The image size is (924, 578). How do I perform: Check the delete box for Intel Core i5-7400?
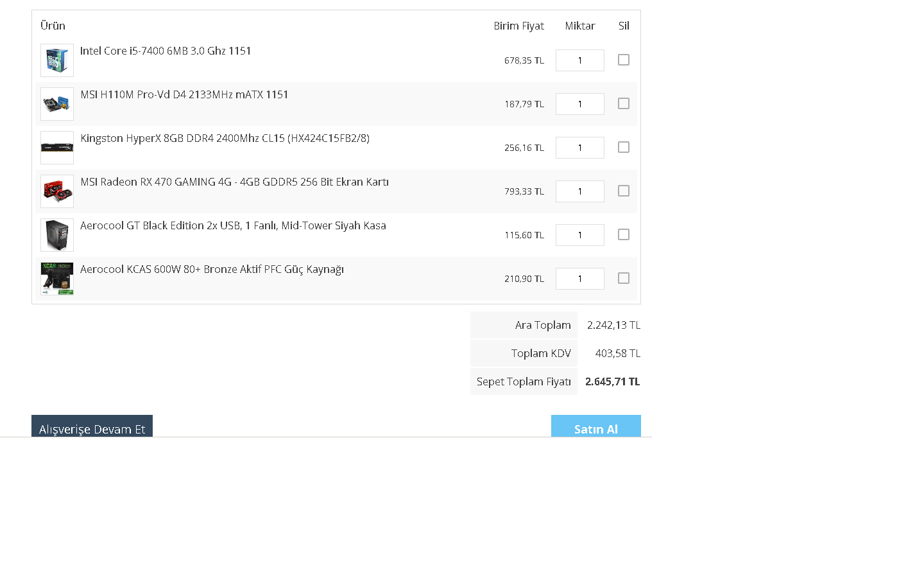coord(624,60)
